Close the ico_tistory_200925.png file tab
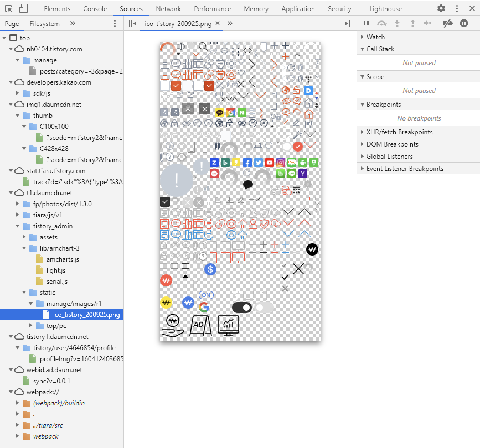 coord(218,23)
